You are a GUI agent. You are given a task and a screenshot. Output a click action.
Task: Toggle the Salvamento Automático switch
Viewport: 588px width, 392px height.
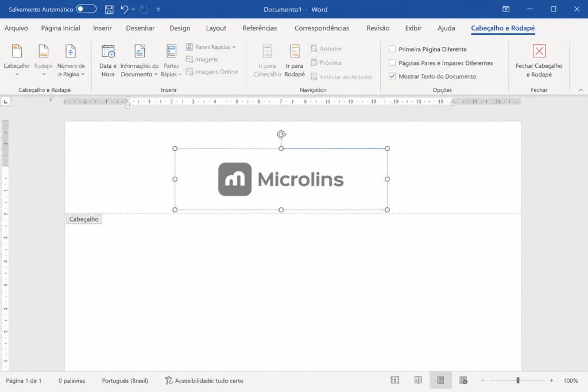(x=86, y=9)
